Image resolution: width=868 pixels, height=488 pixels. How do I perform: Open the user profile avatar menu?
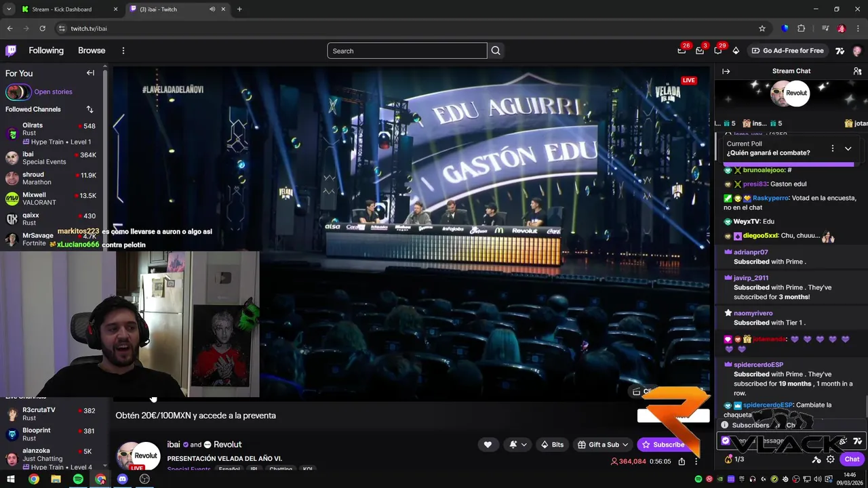click(857, 51)
